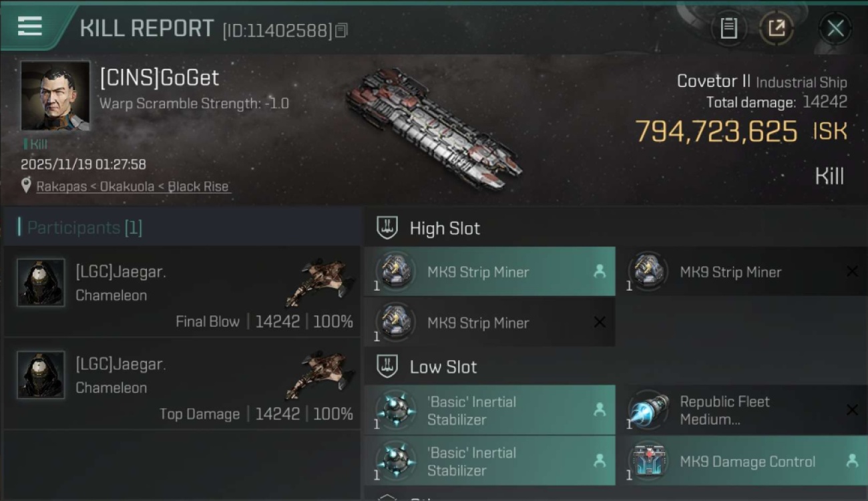
Task: Open the hamburger menu icon
Action: 30,27
